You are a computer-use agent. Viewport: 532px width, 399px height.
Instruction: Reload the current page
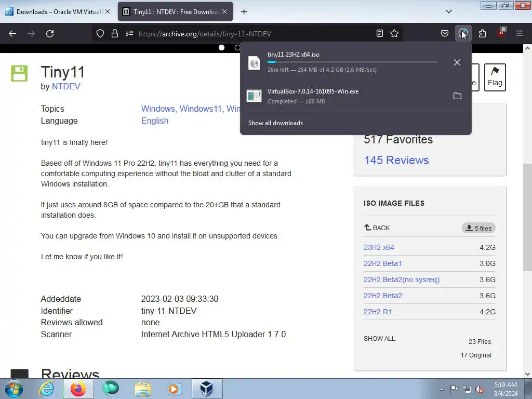(x=50, y=34)
